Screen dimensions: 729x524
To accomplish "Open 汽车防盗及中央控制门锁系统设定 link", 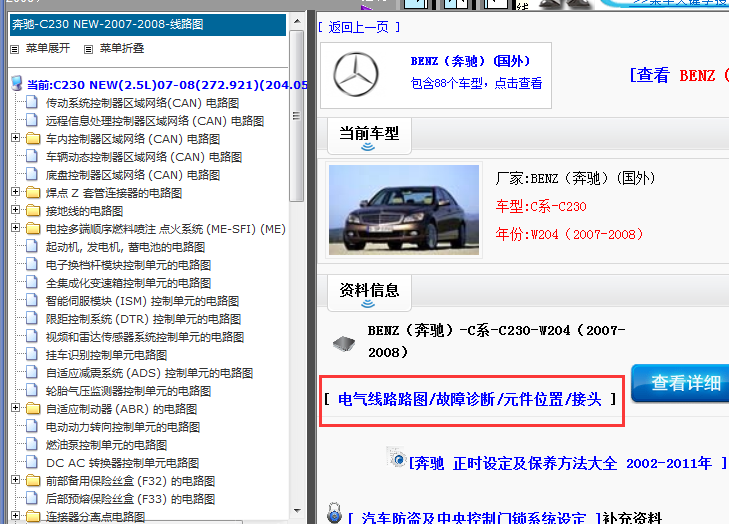I will point(474,517).
